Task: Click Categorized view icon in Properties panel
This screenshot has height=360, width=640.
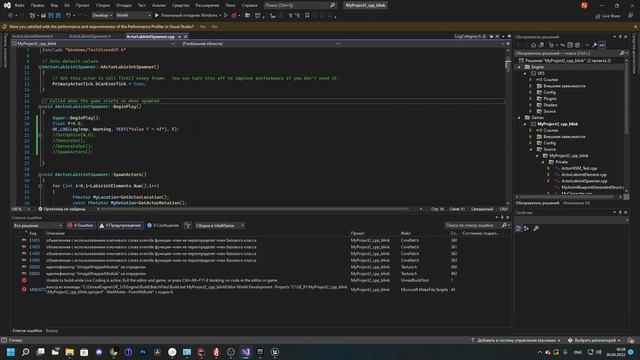Action: click(518, 228)
